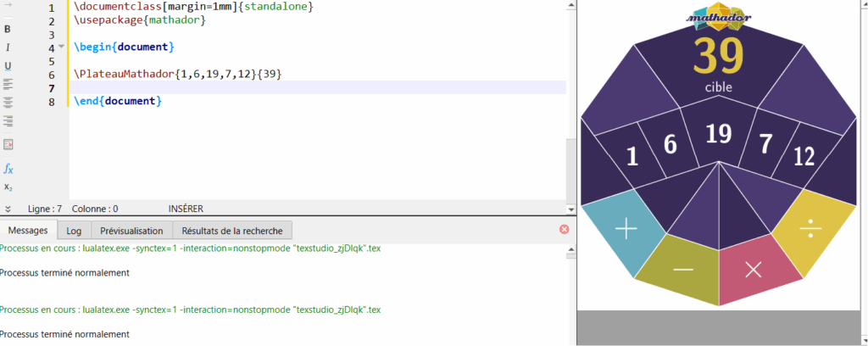868x346 pixels.
Task: Select the Résultats de la recherche tab
Action: tap(234, 230)
